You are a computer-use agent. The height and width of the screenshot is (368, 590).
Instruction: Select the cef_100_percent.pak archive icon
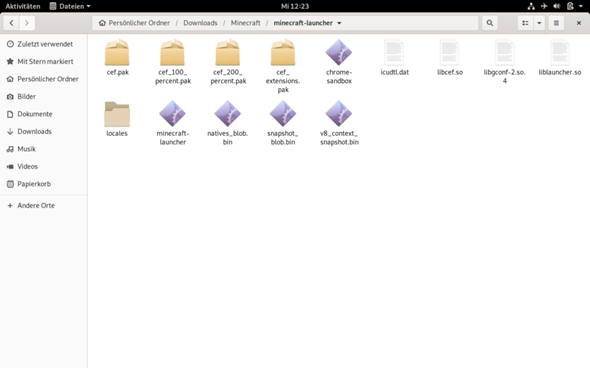[172, 52]
